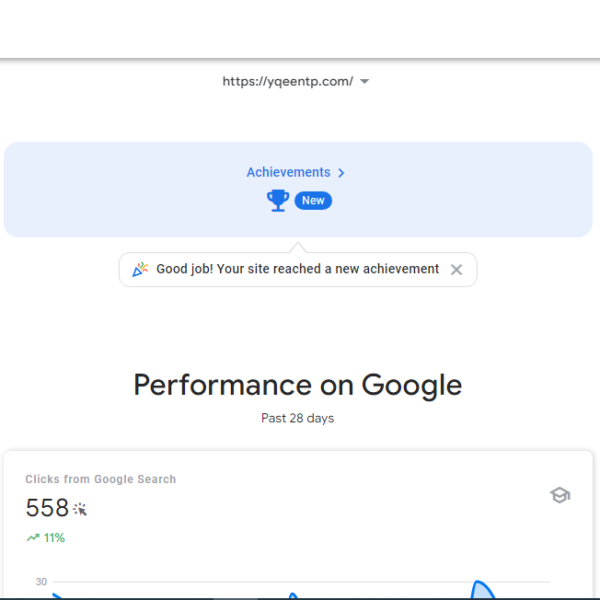Click the 558 clicks count
Image resolution: width=600 pixels, height=600 pixels.
click(47, 508)
